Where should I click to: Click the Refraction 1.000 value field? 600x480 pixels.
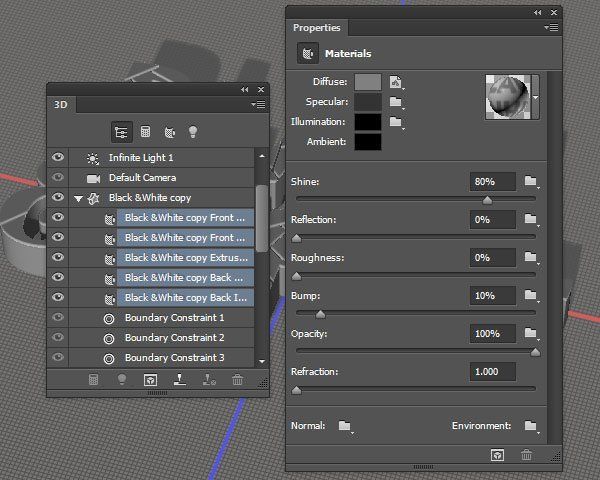click(493, 372)
